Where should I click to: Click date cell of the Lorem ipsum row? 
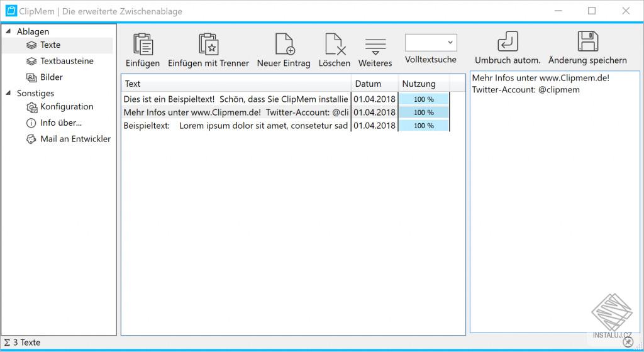click(375, 126)
